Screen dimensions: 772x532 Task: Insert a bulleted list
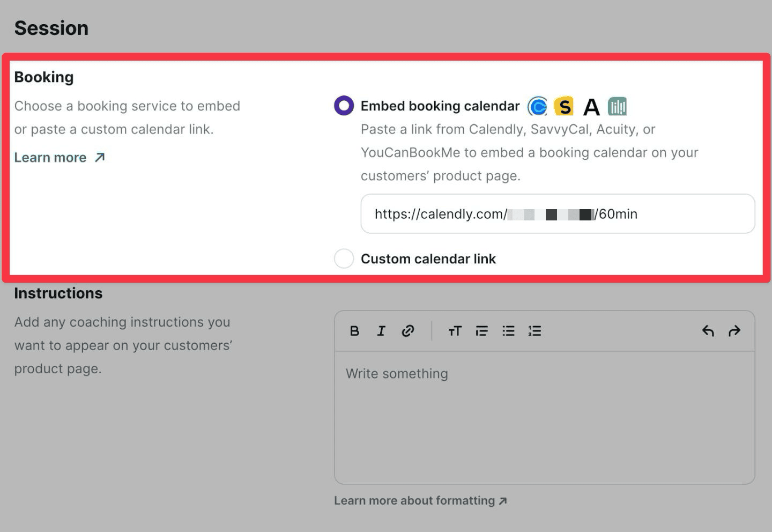508,331
